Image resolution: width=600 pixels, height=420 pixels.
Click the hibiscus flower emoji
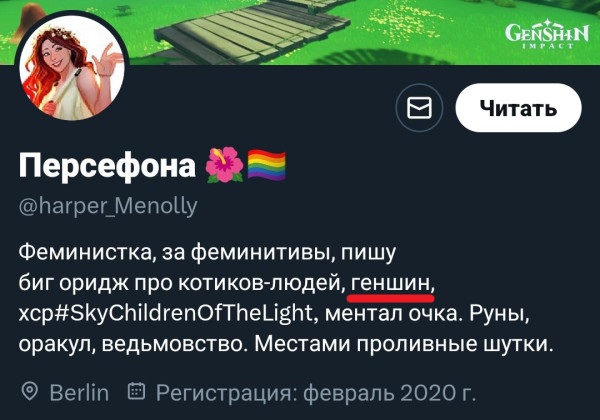point(225,164)
